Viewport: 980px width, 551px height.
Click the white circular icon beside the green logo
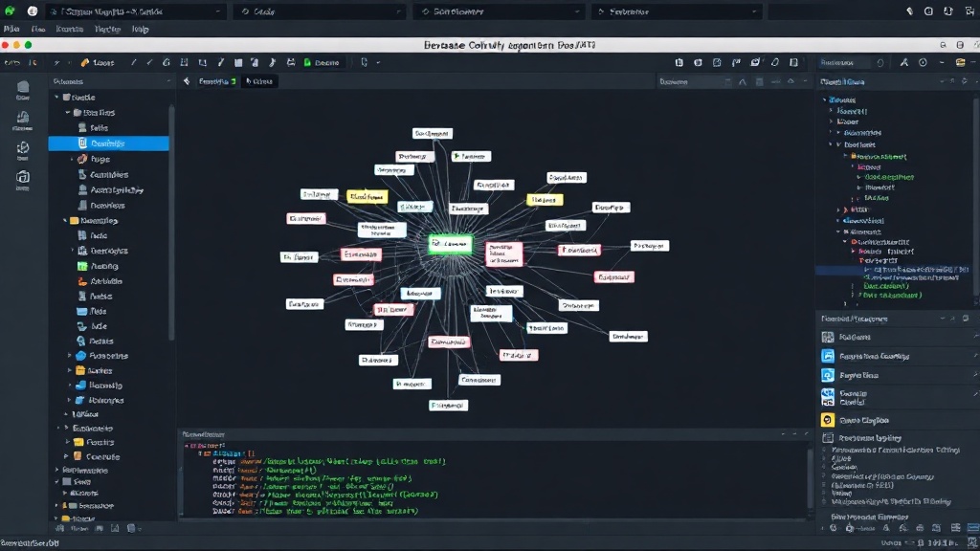[33, 11]
